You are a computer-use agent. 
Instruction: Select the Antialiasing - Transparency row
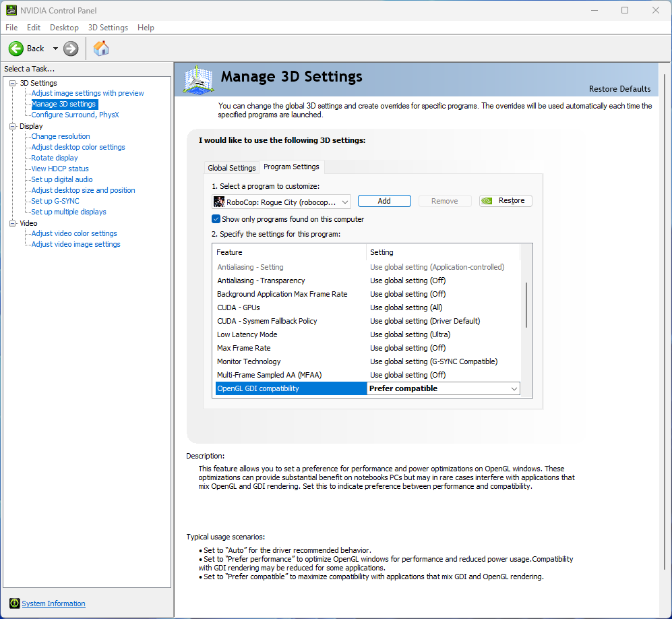tap(368, 281)
